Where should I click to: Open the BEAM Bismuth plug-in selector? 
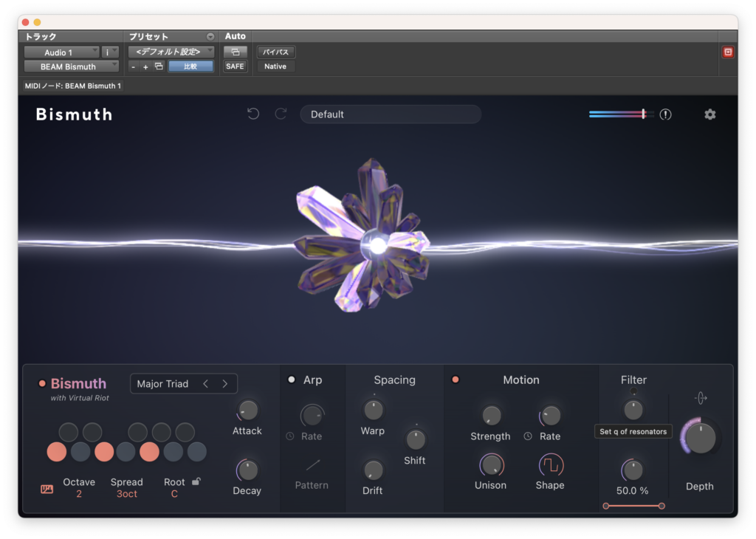click(x=72, y=66)
